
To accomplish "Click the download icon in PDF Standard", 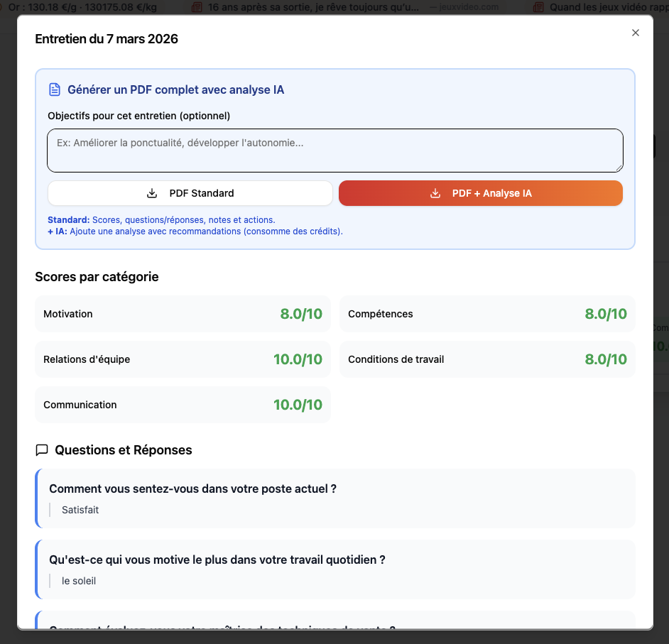I will pos(152,193).
